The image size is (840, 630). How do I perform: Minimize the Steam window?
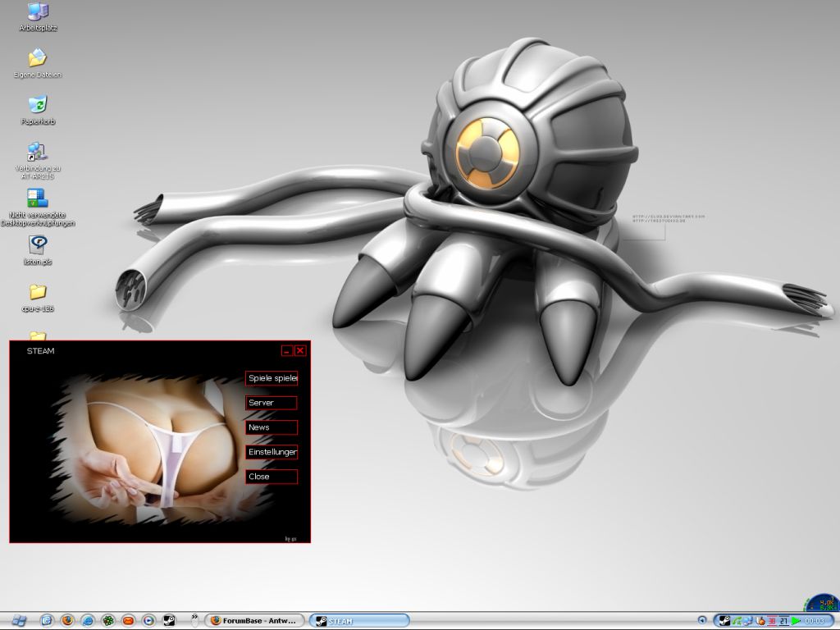tap(287, 351)
